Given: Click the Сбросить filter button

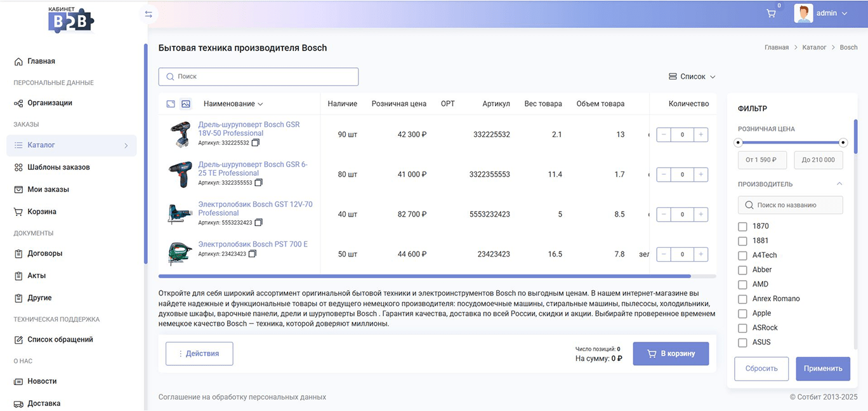Looking at the screenshot, I should (761, 368).
